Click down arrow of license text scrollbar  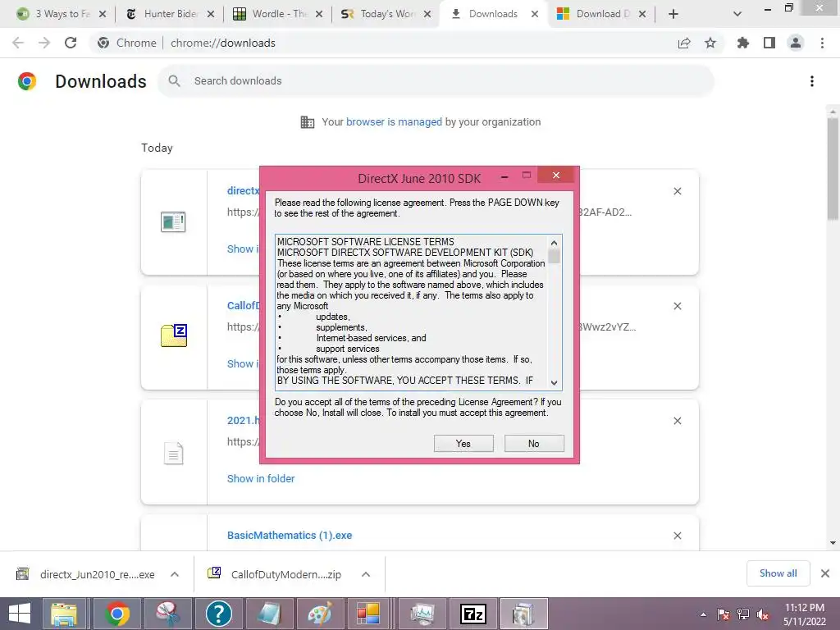click(555, 382)
